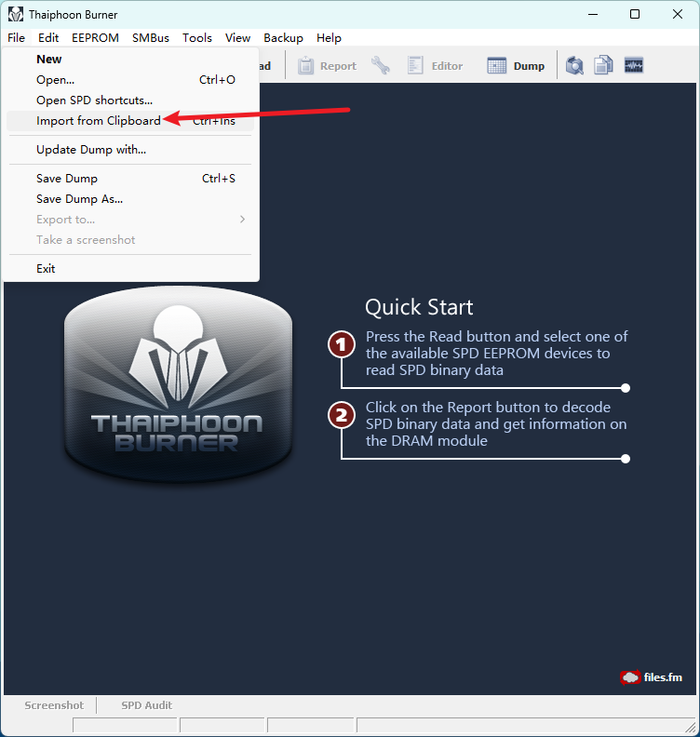Expand the Export to... submenu arrow
700x737 pixels.
(242, 220)
